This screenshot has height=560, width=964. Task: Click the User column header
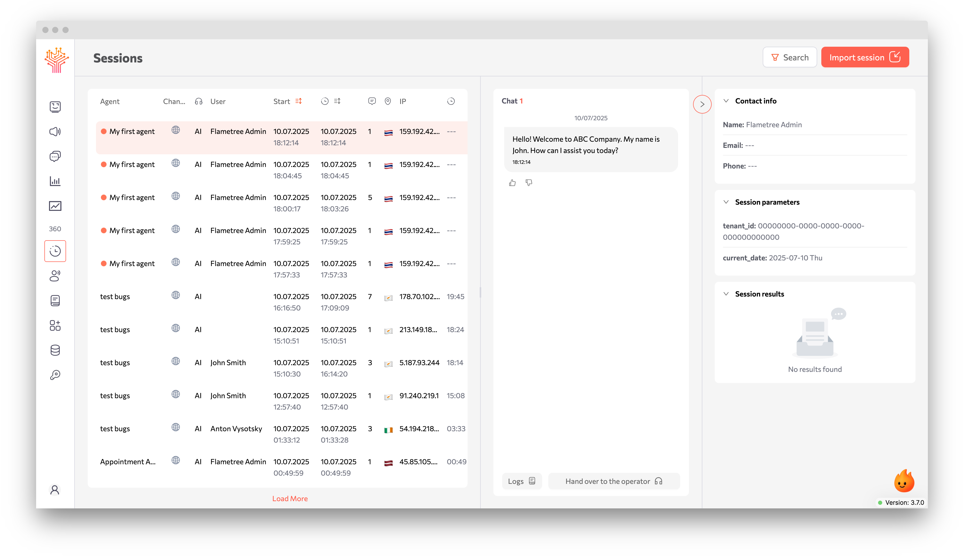tap(218, 101)
